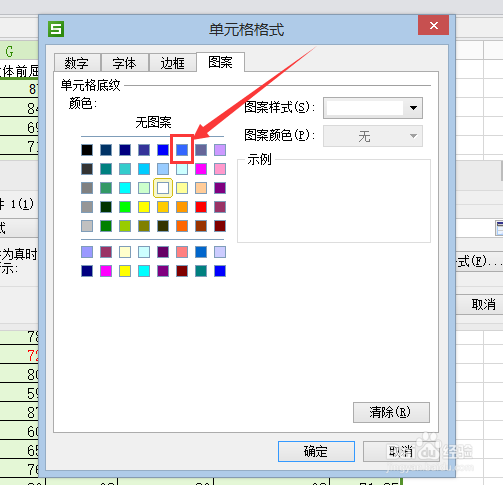Select the sea green swatch
Image resolution: width=503 pixels, height=485 pixels.
[106, 188]
